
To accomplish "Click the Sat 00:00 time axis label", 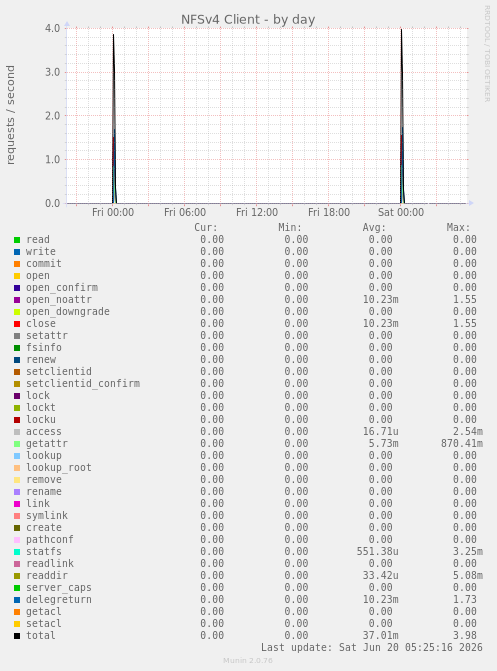I will pyautogui.click(x=401, y=212).
